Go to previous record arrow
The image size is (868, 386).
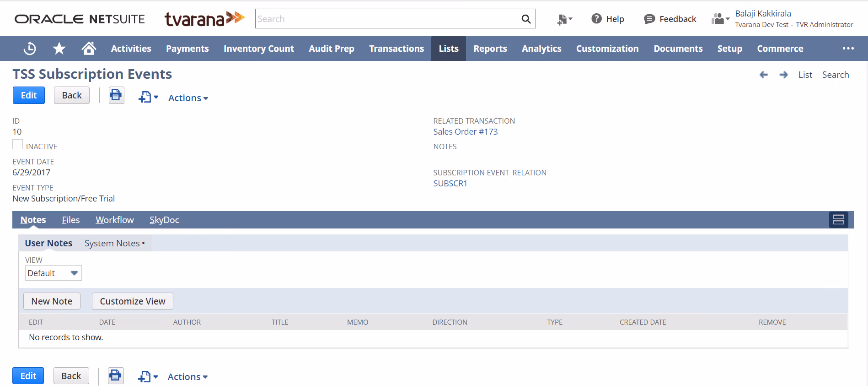pyautogui.click(x=764, y=75)
